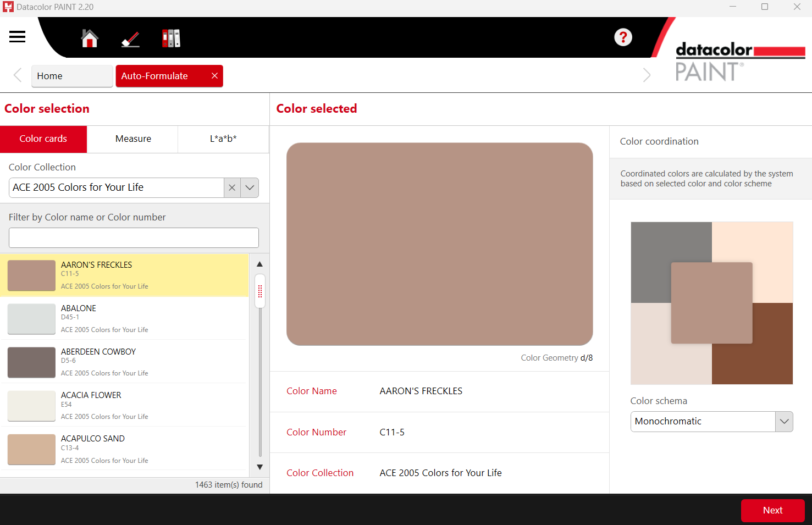Image resolution: width=812 pixels, height=525 pixels.
Task: Select the Color cards tab
Action: click(43, 139)
